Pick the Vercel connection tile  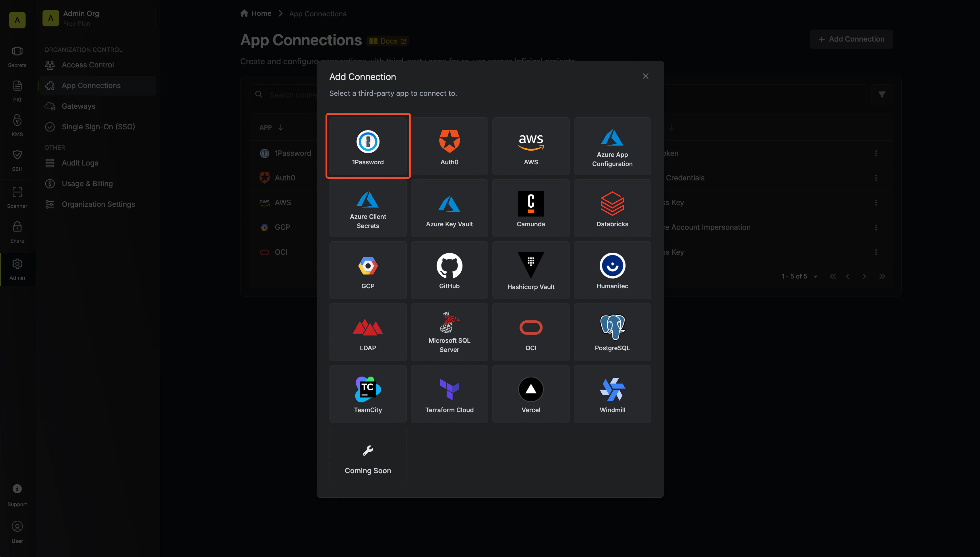pos(531,394)
